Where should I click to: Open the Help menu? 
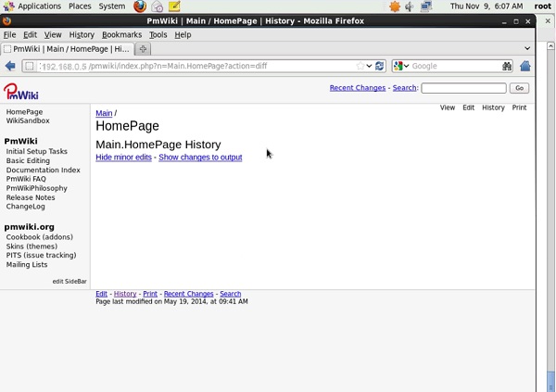click(x=183, y=35)
